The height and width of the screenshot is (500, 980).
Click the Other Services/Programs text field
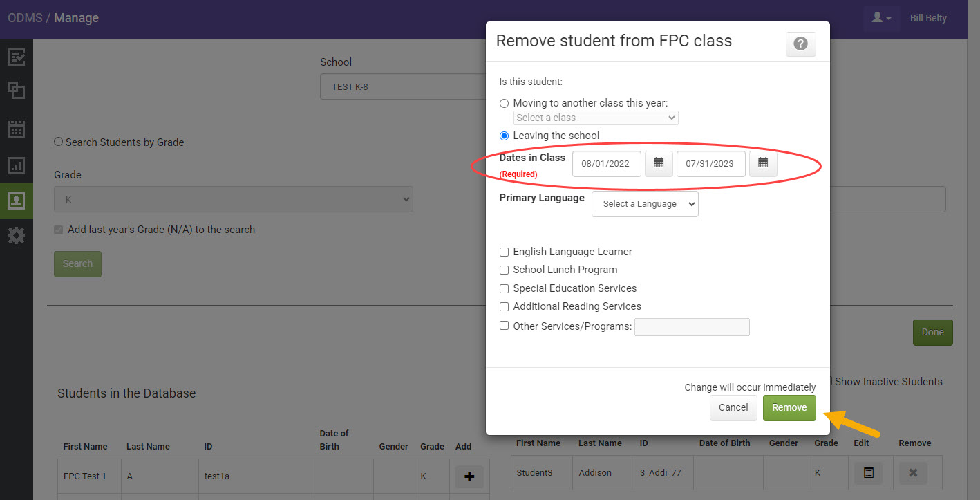(x=692, y=326)
